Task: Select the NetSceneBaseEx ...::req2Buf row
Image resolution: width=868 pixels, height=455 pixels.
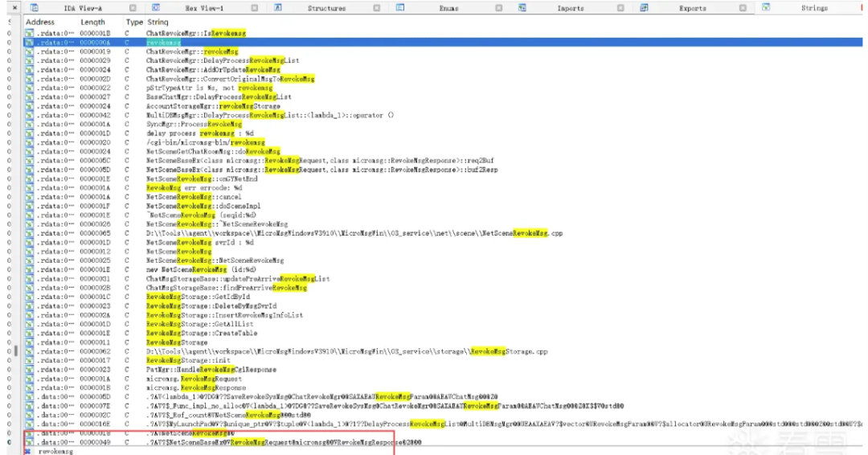Action: point(443,161)
